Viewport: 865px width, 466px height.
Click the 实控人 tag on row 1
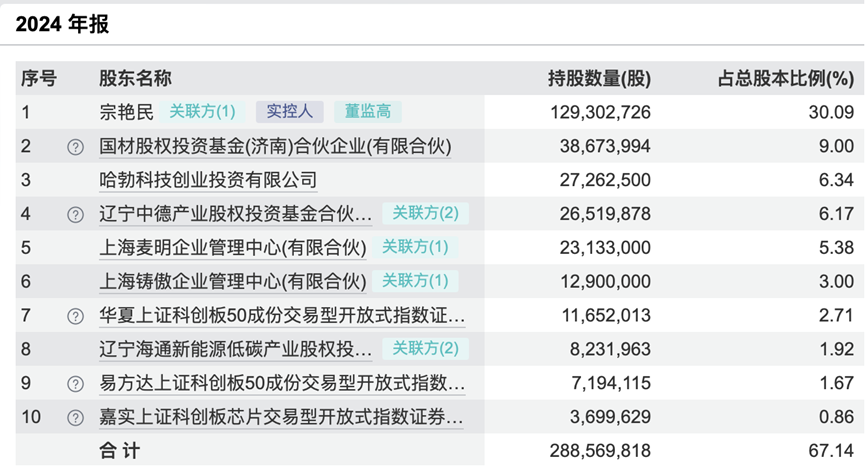coord(290,112)
